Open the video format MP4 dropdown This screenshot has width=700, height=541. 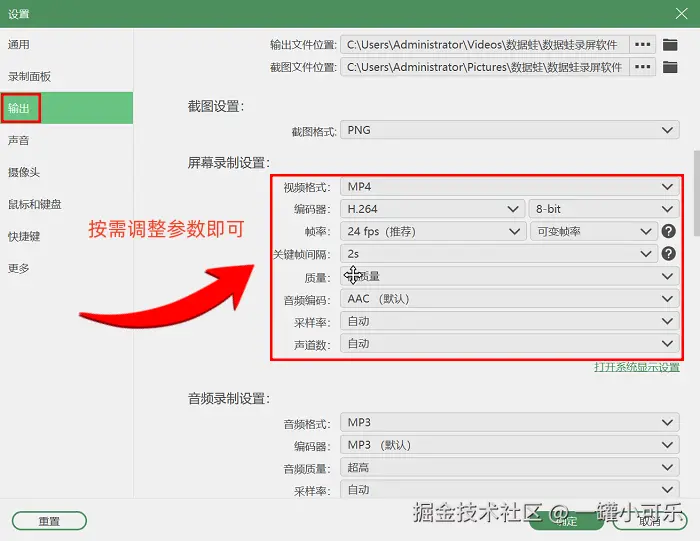(x=510, y=187)
